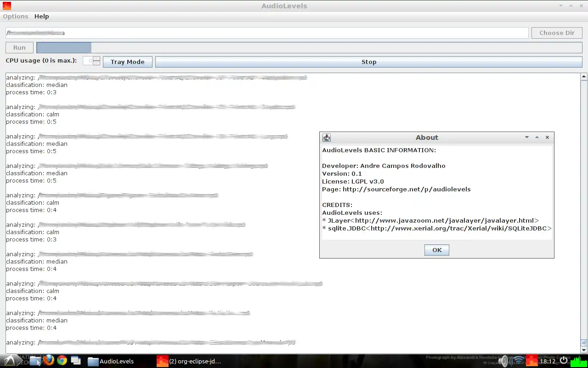
Task: Switch to org-eclipse-jd taskbar window entry
Action: coord(189,361)
